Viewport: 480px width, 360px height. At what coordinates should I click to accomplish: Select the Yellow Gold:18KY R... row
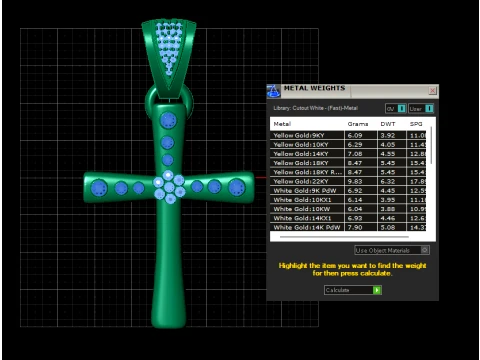point(348,172)
